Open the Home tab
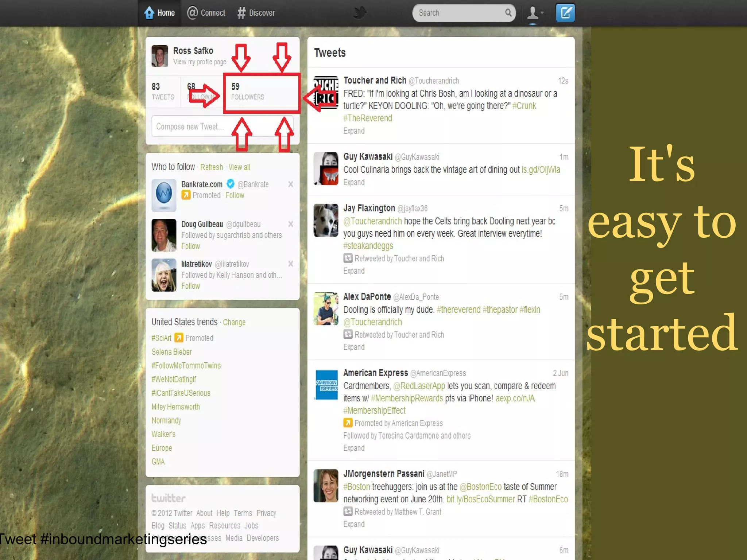 click(x=159, y=13)
